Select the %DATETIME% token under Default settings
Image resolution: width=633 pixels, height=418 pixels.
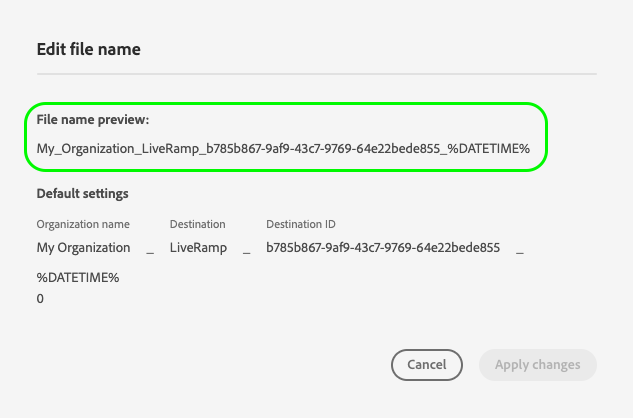[x=78, y=278]
